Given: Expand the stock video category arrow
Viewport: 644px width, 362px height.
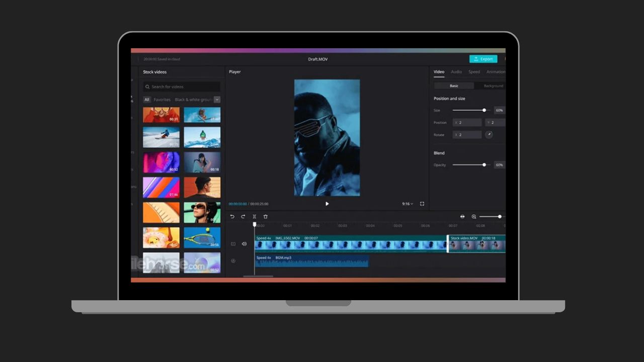Looking at the screenshot, I should click(217, 100).
